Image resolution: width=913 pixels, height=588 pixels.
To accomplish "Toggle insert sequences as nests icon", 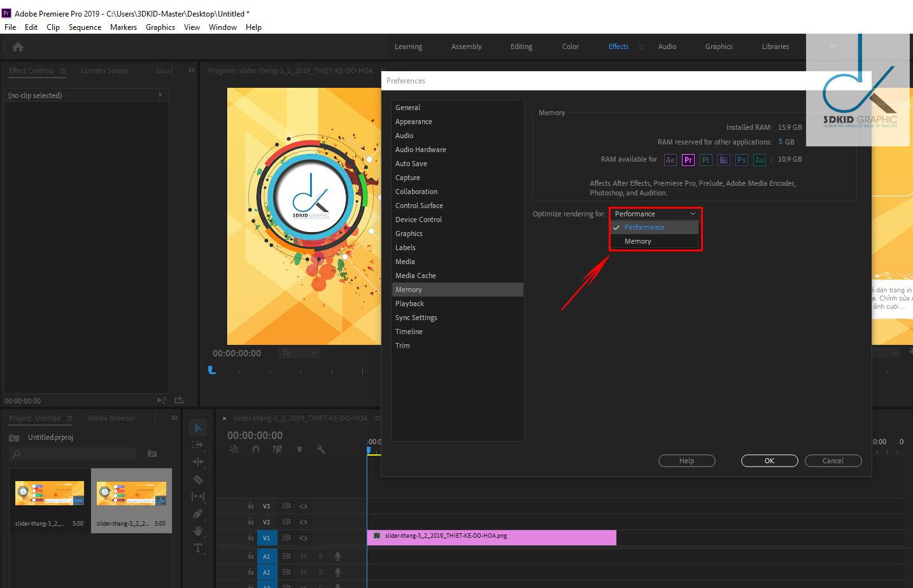I will (x=234, y=449).
